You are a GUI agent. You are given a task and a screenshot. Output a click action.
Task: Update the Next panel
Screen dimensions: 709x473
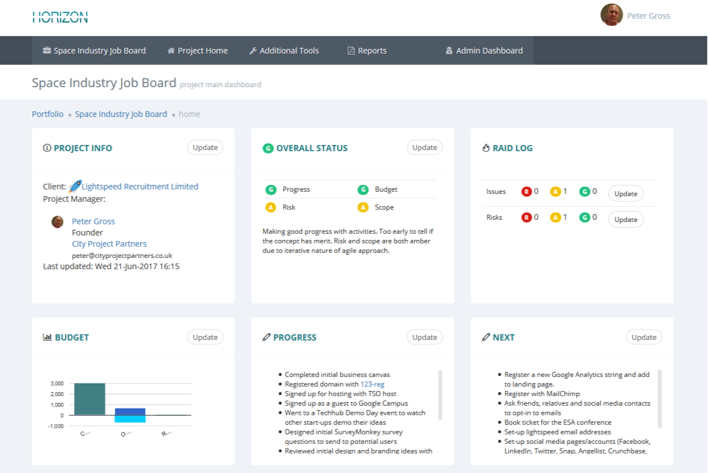(644, 337)
